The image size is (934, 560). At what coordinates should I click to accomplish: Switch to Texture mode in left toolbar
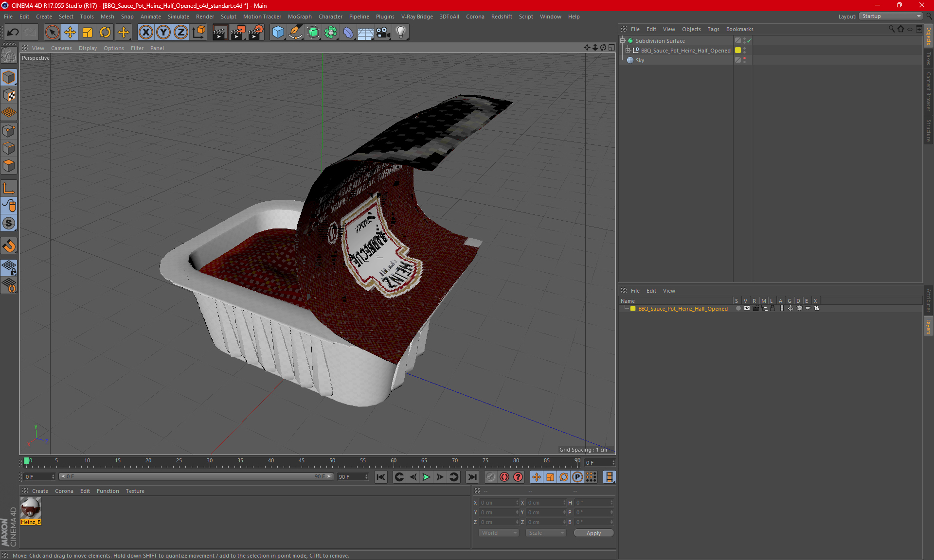[x=9, y=95]
